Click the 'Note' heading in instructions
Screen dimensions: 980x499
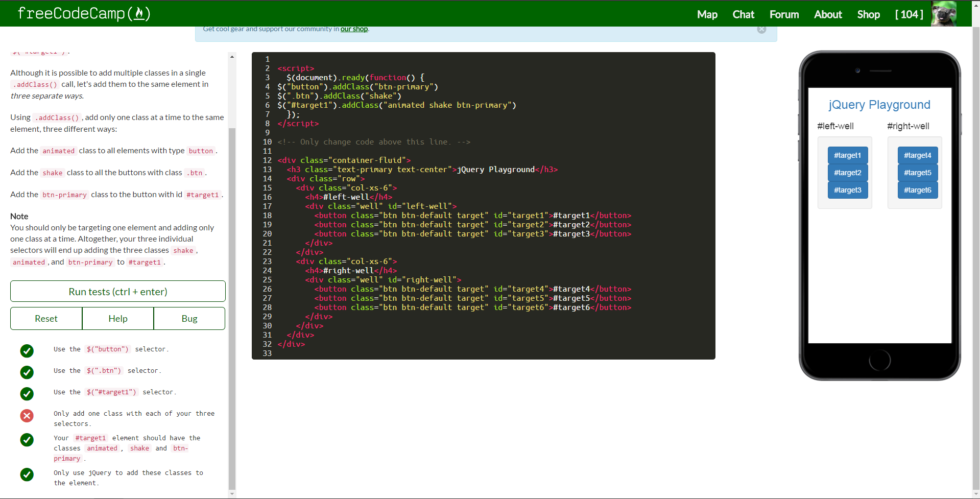[19, 216]
